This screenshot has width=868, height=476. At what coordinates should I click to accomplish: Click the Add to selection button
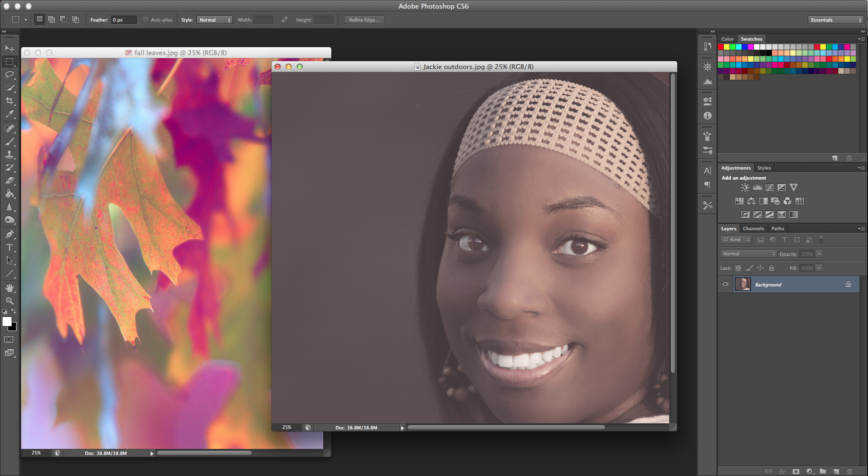point(51,20)
